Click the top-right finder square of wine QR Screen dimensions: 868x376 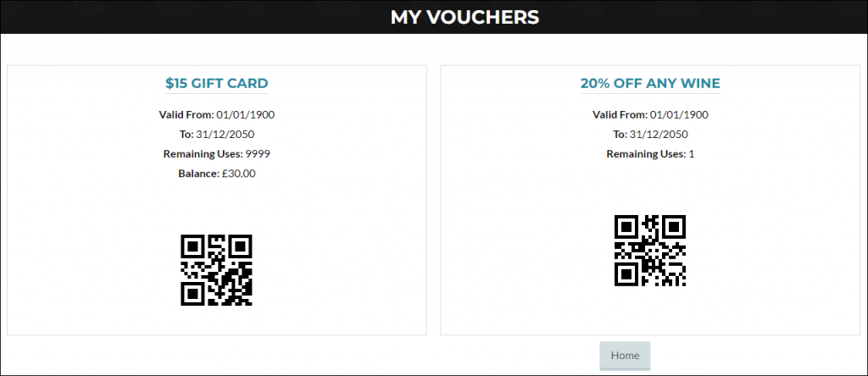676,225
